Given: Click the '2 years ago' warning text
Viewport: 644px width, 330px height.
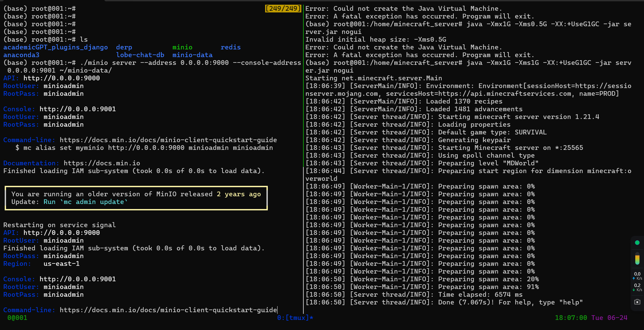Looking at the screenshot, I should [x=239, y=194].
